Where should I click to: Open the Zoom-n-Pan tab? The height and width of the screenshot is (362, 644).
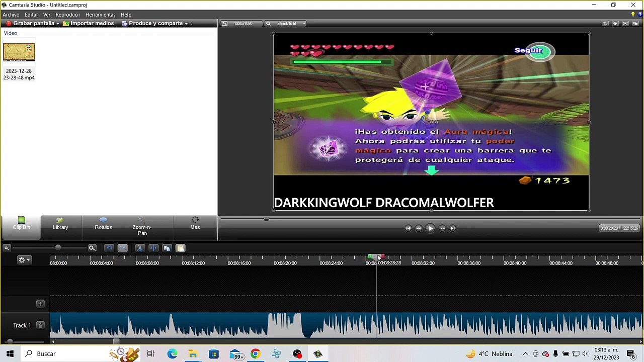[x=142, y=227]
